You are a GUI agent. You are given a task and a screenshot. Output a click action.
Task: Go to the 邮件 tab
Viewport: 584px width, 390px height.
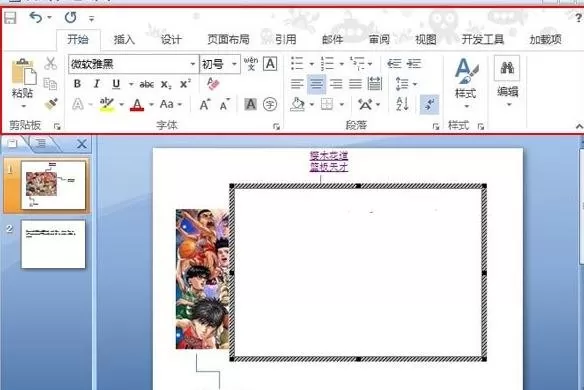click(x=332, y=39)
